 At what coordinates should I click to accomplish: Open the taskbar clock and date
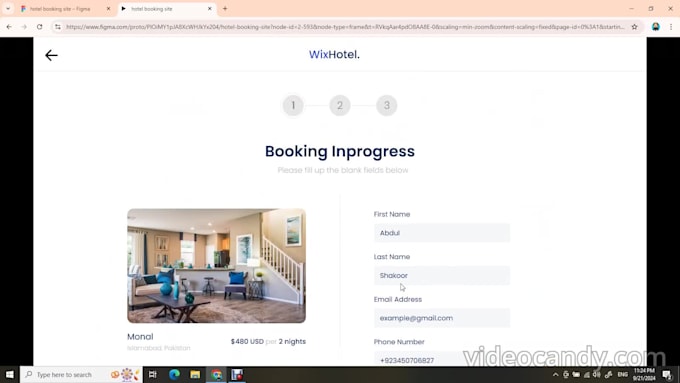pos(644,375)
